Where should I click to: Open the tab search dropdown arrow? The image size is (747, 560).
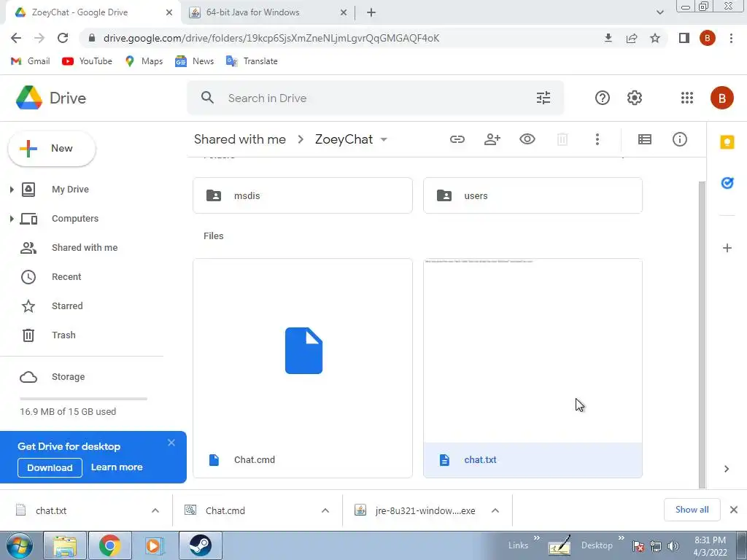(x=659, y=12)
